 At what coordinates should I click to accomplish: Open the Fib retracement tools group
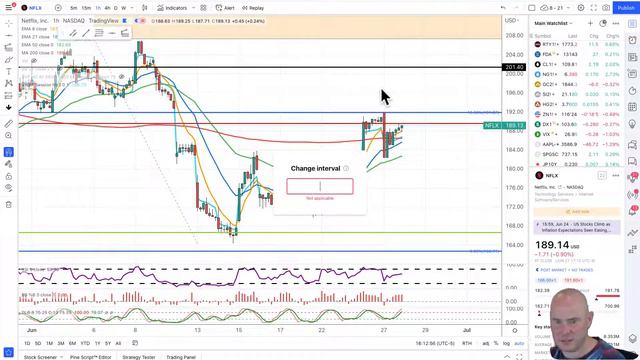click(9, 48)
